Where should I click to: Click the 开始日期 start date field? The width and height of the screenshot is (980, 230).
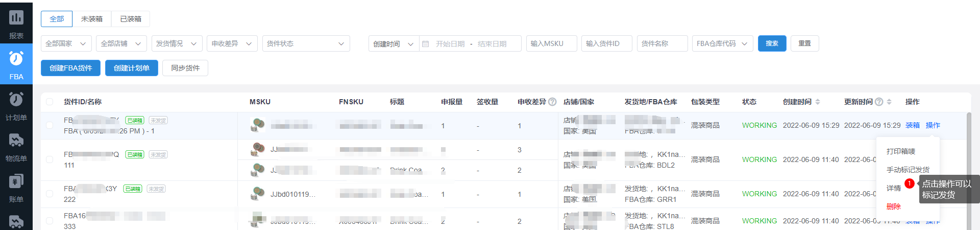450,44
